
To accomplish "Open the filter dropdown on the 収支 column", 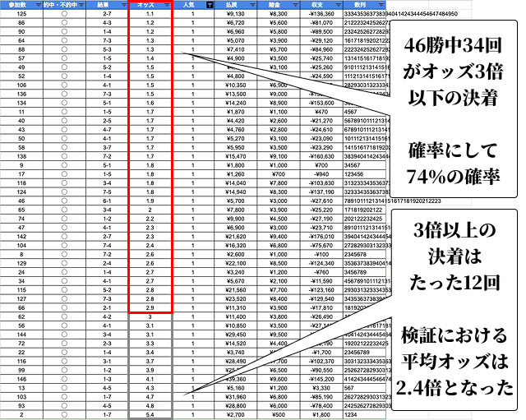I will click(338, 5).
